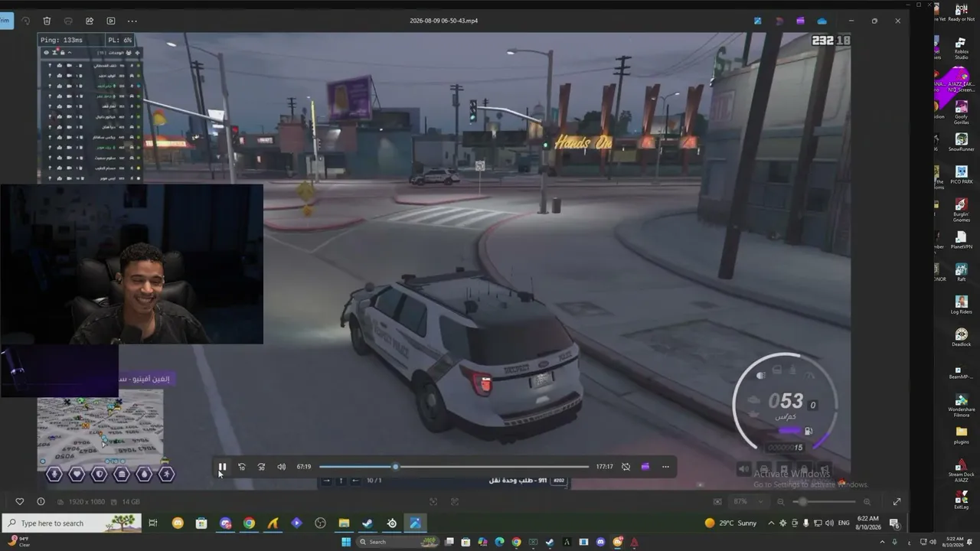This screenshot has height=551, width=980.
Task: Open Clipchamp icon in title bar
Action: tap(800, 21)
